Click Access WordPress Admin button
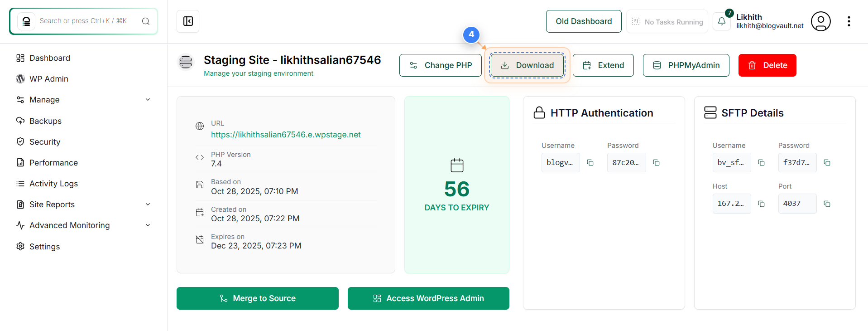The width and height of the screenshot is (868, 331). tap(428, 298)
